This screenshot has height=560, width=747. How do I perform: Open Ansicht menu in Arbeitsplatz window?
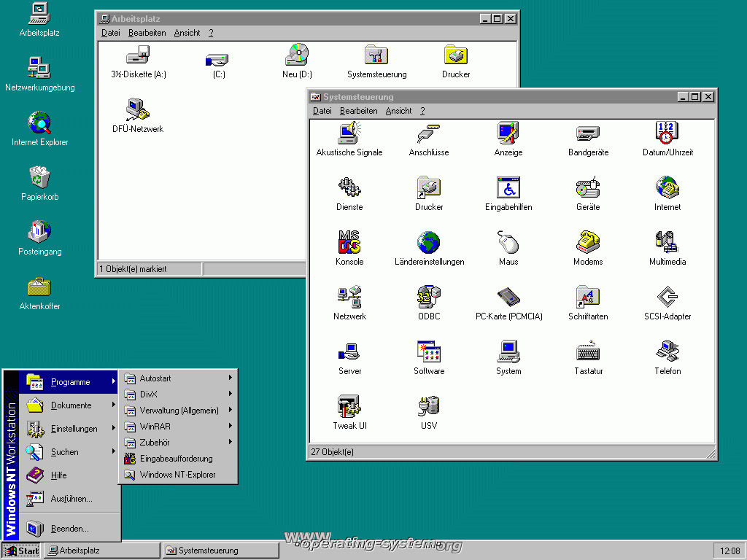pyautogui.click(x=187, y=33)
